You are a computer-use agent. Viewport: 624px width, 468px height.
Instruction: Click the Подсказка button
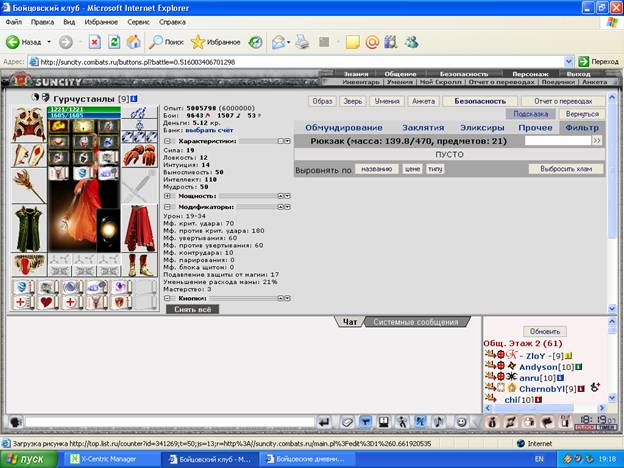click(x=530, y=114)
